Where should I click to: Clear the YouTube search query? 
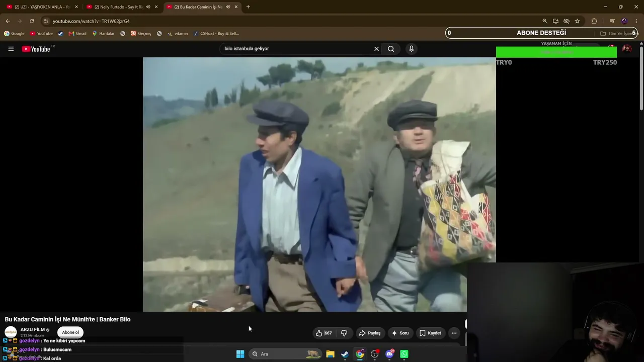(376, 49)
